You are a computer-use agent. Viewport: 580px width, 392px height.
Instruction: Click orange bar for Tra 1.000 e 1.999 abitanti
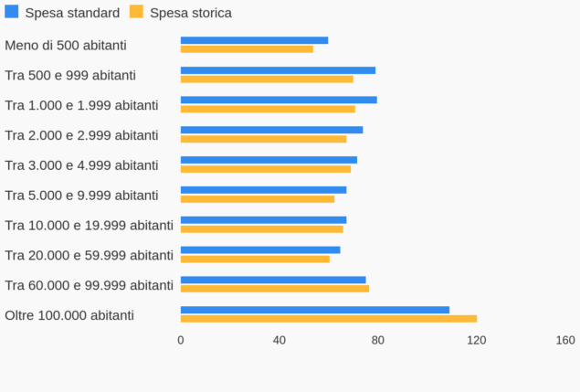click(268, 110)
